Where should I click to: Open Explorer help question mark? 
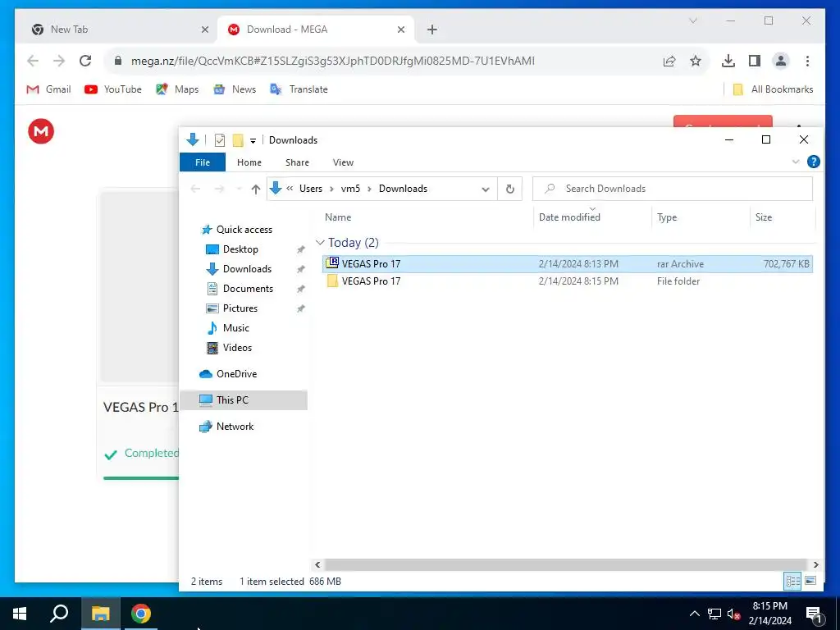tap(813, 162)
